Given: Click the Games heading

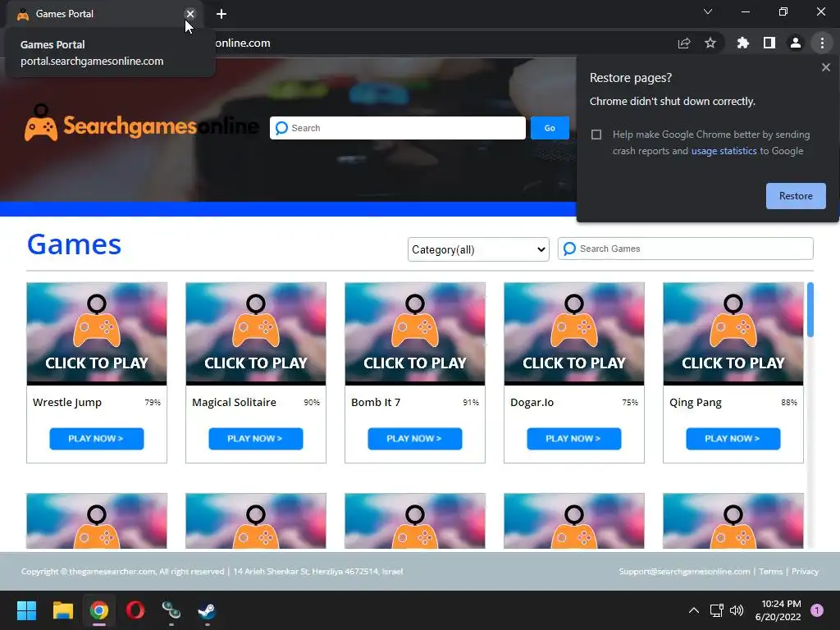Looking at the screenshot, I should coord(74,244).
